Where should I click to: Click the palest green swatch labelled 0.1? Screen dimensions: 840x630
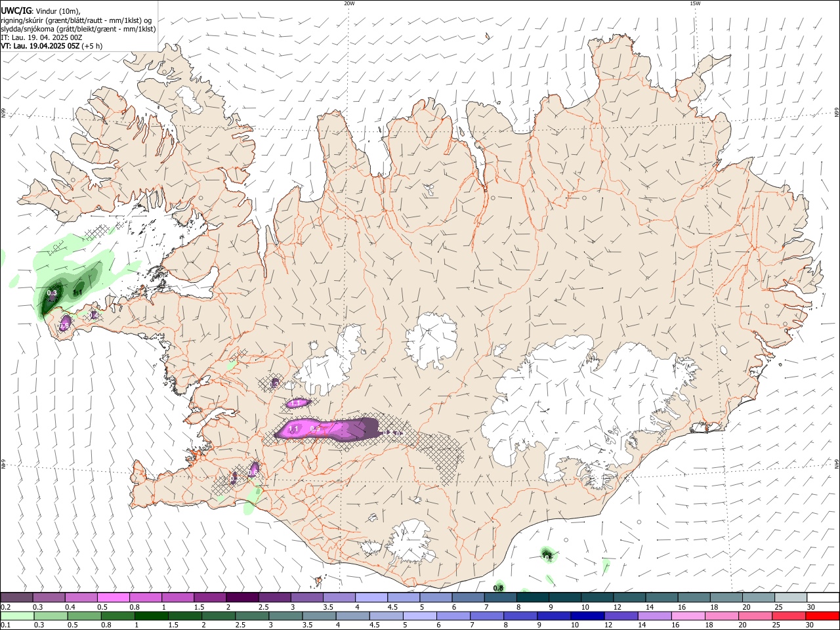(x=17, y=616)
